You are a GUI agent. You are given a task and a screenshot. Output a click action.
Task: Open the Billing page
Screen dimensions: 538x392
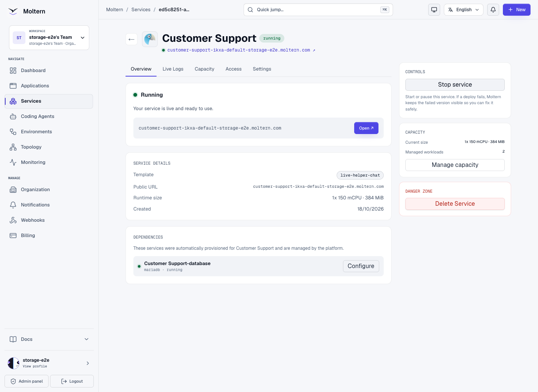[49, 236]
